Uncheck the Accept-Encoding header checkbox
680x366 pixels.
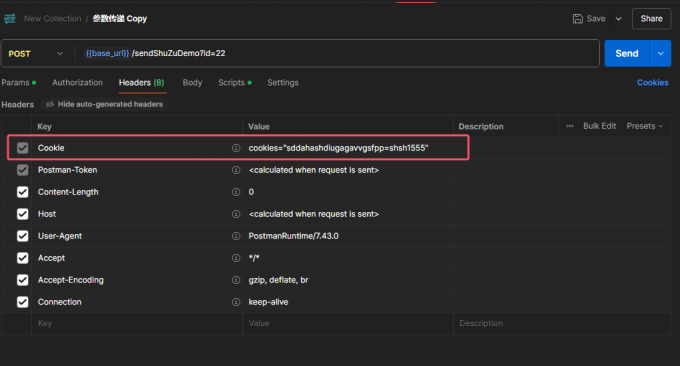point(23,280)
